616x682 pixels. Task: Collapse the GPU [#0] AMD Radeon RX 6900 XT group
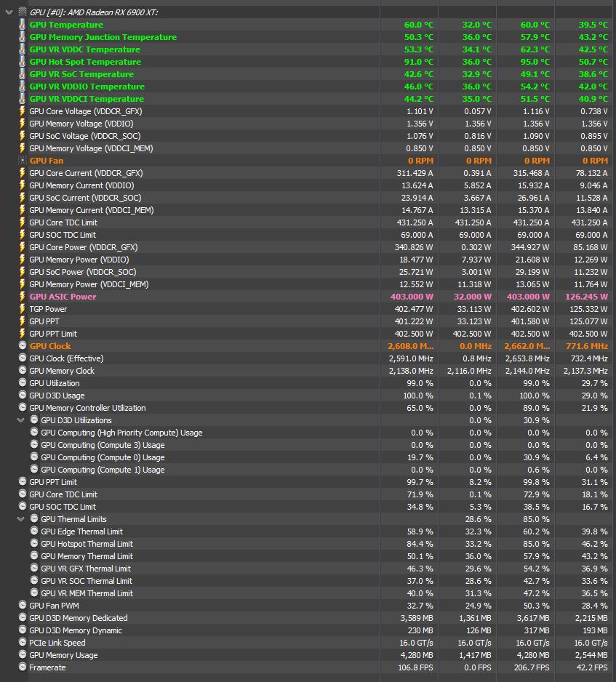pyautogui.click(x=9, y=12)
